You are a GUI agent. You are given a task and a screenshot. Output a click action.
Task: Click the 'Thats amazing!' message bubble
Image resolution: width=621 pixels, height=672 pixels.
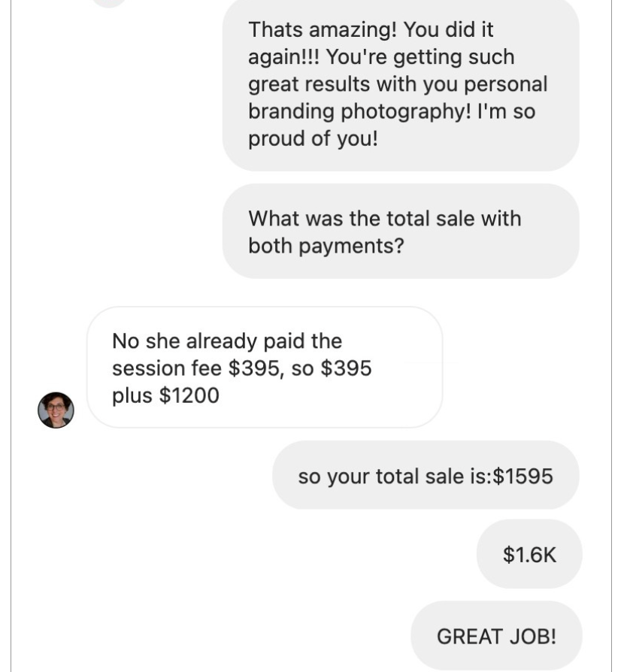(400, 83)
